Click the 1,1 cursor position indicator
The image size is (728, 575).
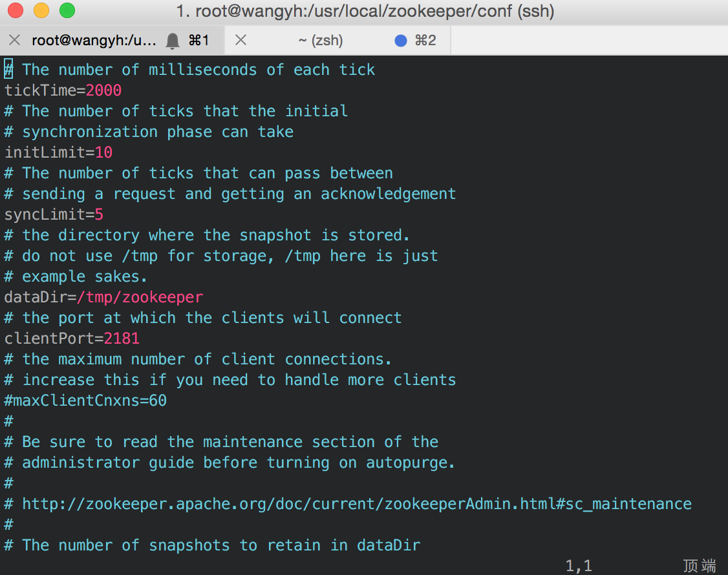[x=579, y=566]
